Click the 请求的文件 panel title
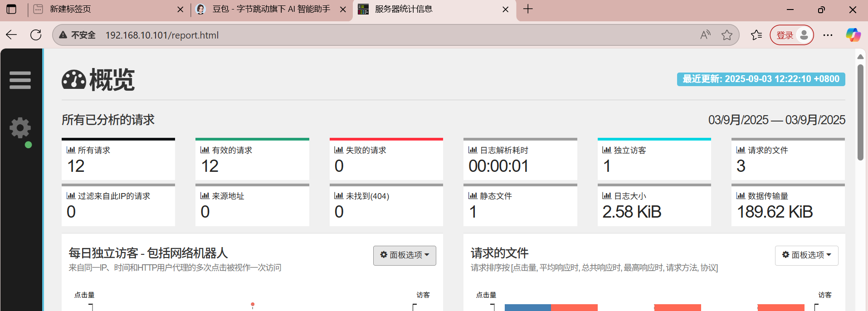Screen dimensions: 868x311 500,253
